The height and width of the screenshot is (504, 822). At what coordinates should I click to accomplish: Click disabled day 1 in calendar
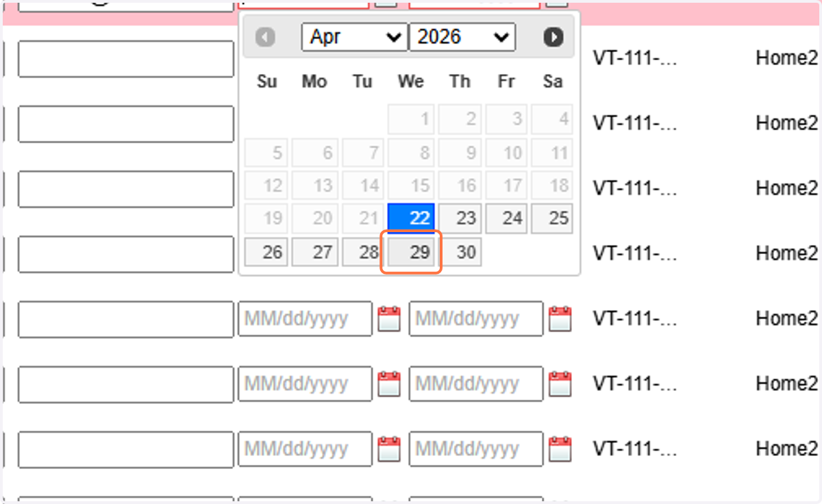tap(411, 120)
